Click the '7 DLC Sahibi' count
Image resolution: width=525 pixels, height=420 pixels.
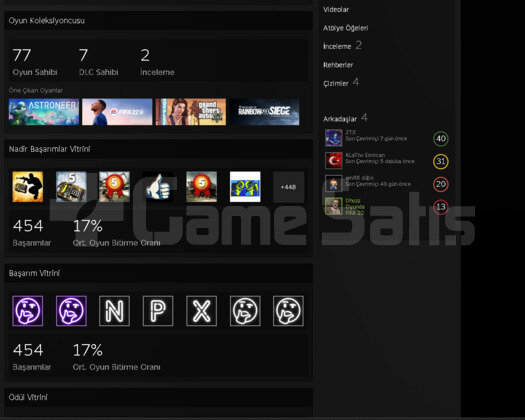98,62
